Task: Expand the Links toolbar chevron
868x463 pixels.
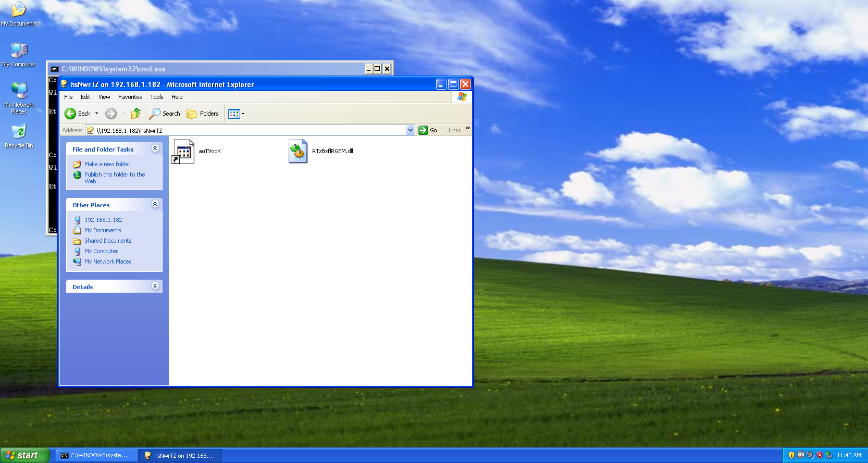Action: click(x=467, y=128)
